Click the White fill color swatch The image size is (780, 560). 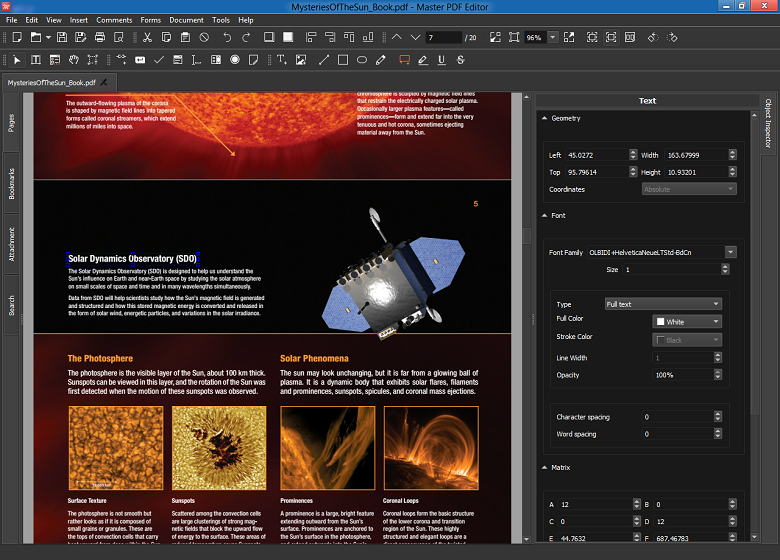pos(661,322)
